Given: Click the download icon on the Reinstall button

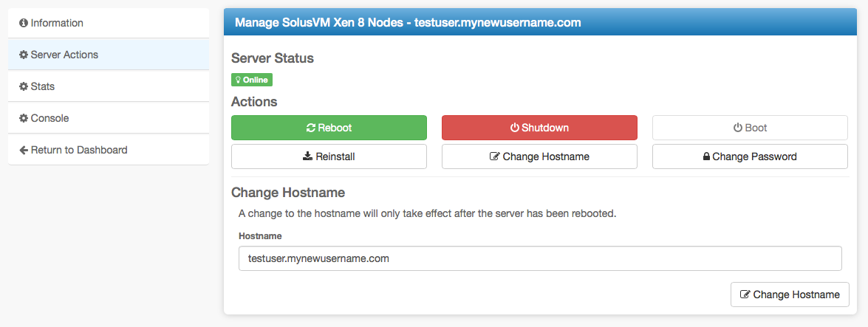Looking at the screenshot, I should [x=308, y=157].
